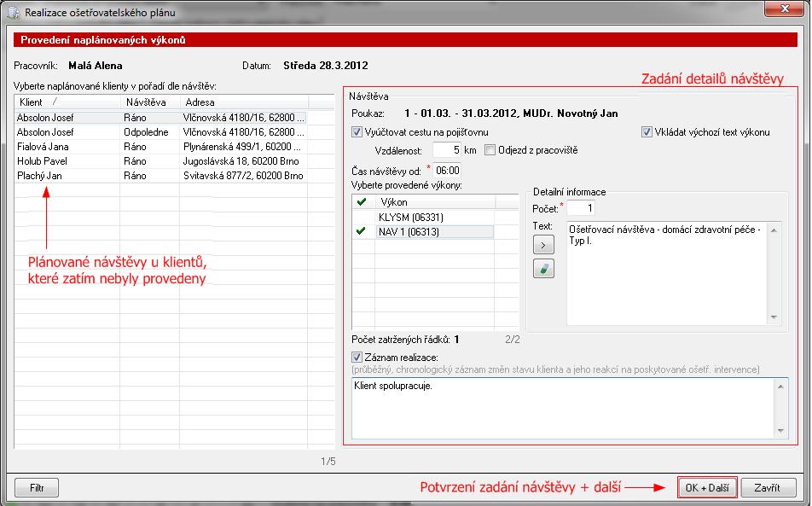Select KLYSM (06331) procedure row
The width and height of the screenshot is (812, 506).
(435, 217)
